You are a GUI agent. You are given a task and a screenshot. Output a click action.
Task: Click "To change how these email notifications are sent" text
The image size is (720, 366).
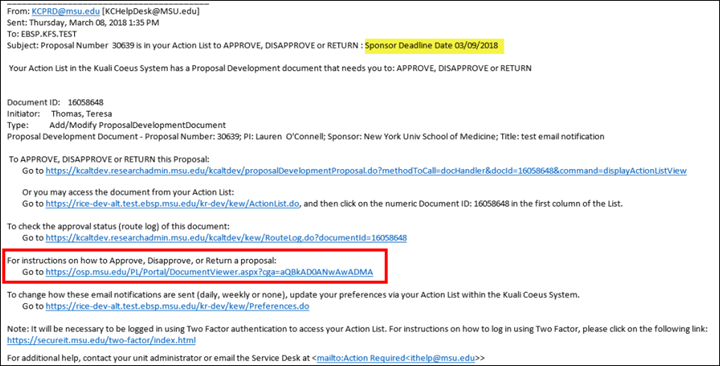click(x=293, y=295)
